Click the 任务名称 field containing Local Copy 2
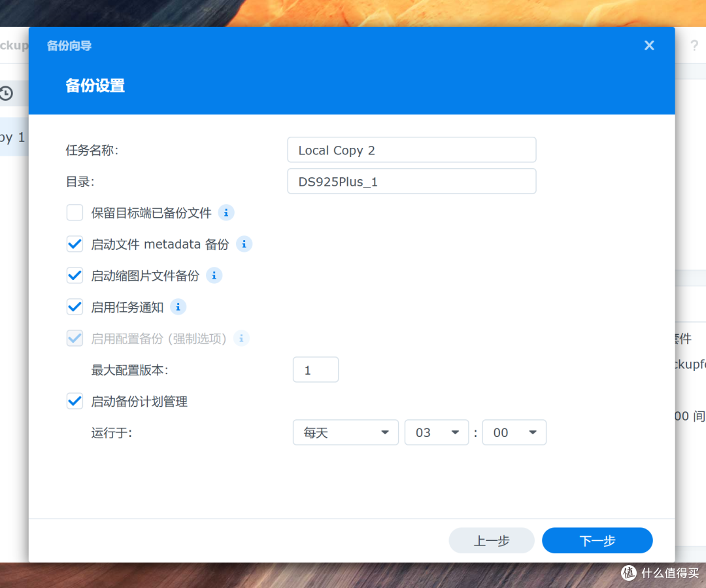The image size is (706, 588). pyautogui.click(x=412, y=150)
